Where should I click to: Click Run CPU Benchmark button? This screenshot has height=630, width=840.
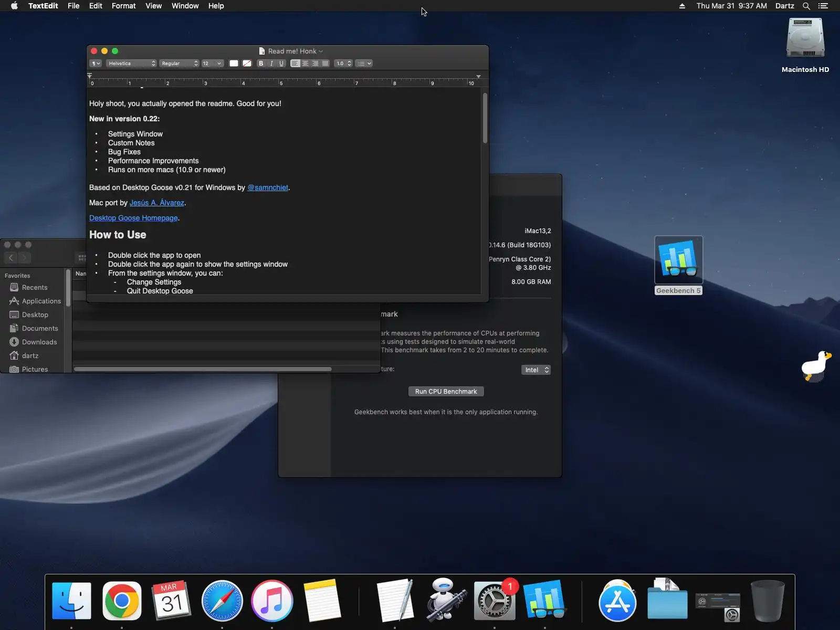point(446,392)
